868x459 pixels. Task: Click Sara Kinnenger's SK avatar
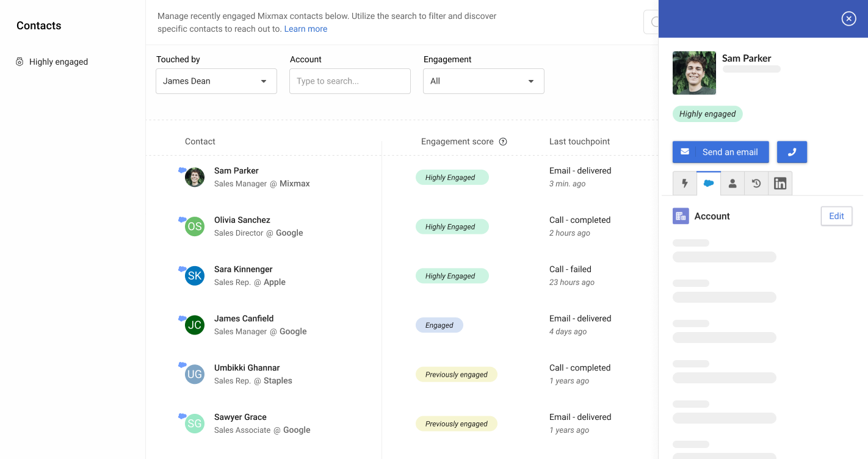click(x=195, y=276)
